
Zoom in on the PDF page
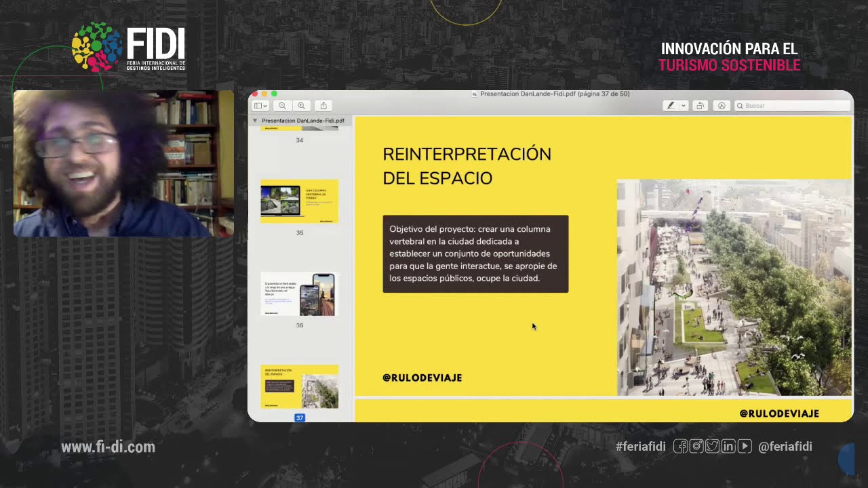(x=302, y=106)
